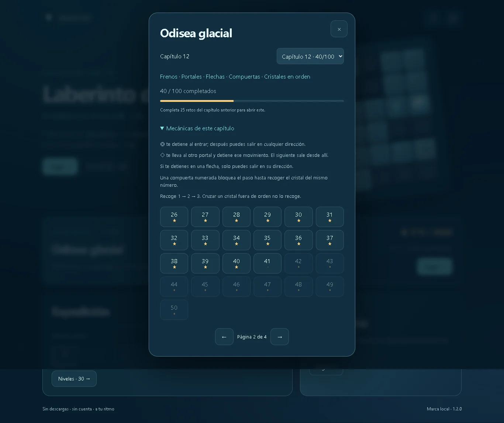Click the 40 / 100 progress bar
The width and height of the screenshot is (504, 423).
(x=252, y=101)
